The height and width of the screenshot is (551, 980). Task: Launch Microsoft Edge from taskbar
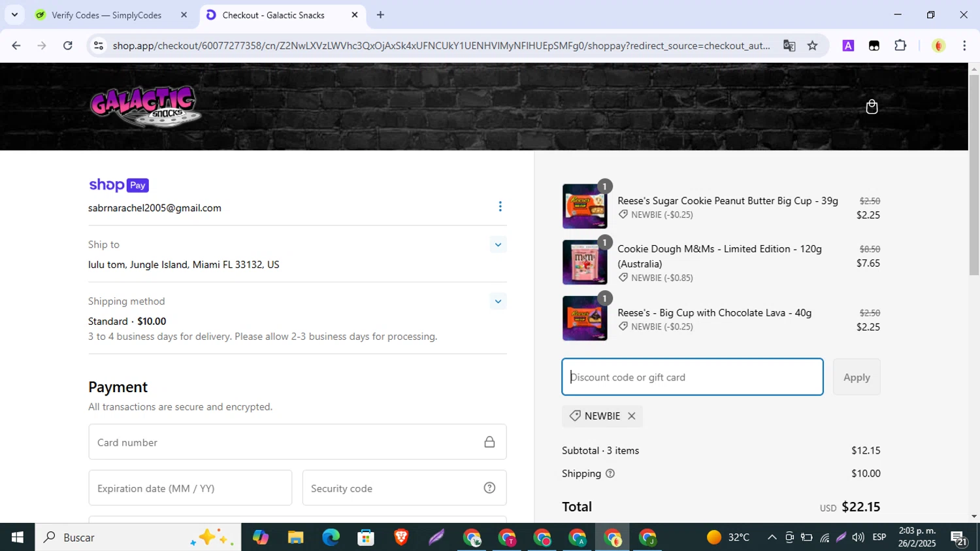click(331, 537)
